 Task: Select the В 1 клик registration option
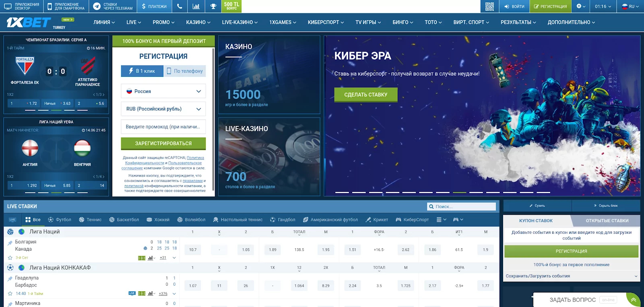click(x=142, y=71)
